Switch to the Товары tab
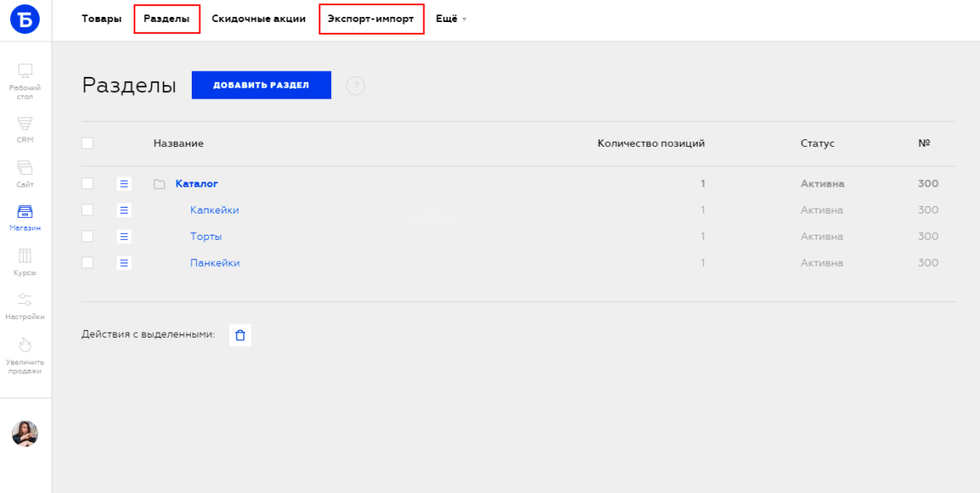 click(102, 19)
